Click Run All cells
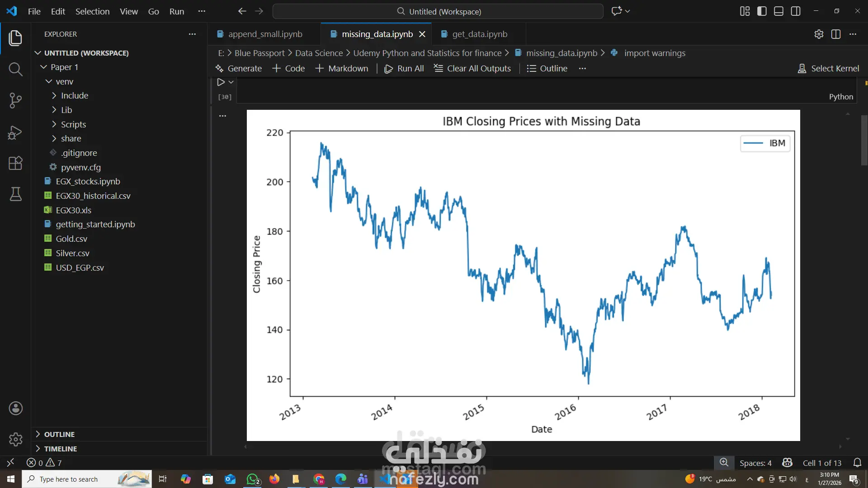868x488 pixels. [404, 69]
